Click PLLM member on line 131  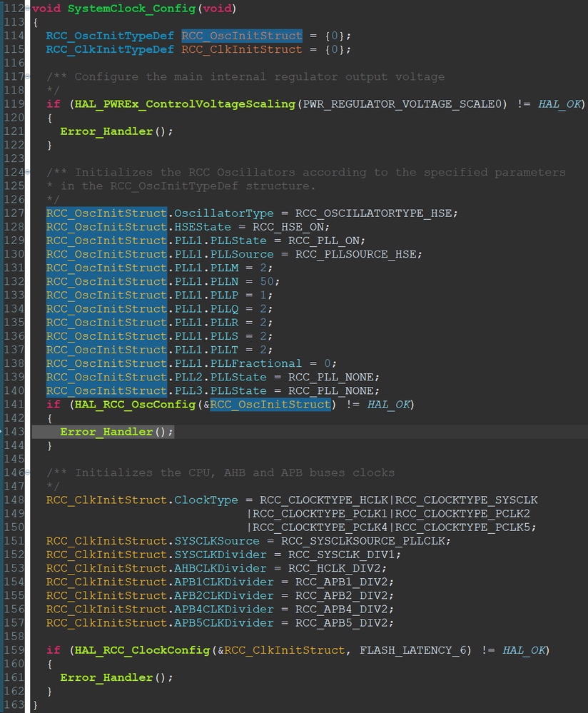click(x=224, y=268)
